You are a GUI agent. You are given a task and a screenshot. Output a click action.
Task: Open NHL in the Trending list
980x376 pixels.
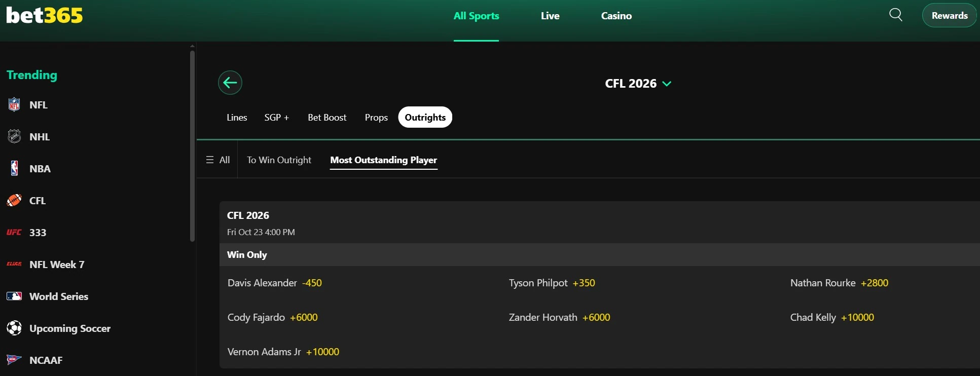[40, 137]
